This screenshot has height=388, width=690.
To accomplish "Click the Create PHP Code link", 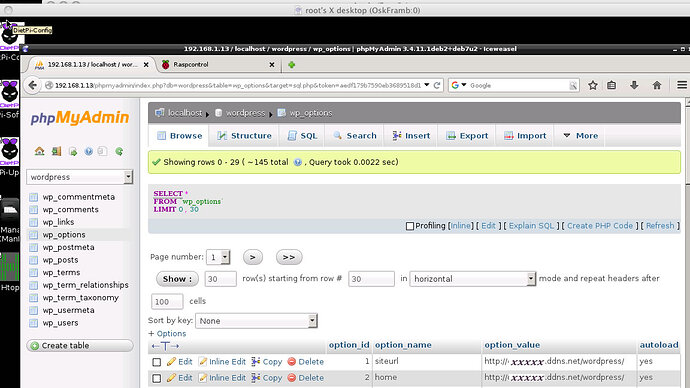I will 600,226.
